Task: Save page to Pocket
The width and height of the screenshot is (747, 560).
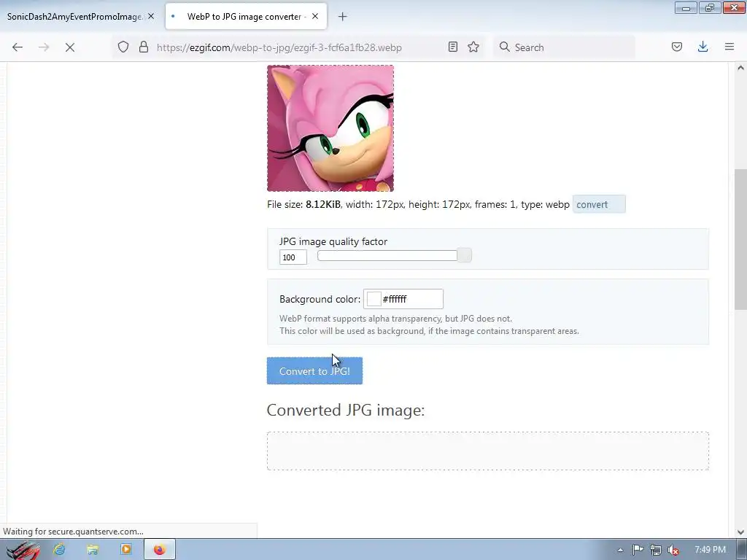Action: click(x=677, y=47)
